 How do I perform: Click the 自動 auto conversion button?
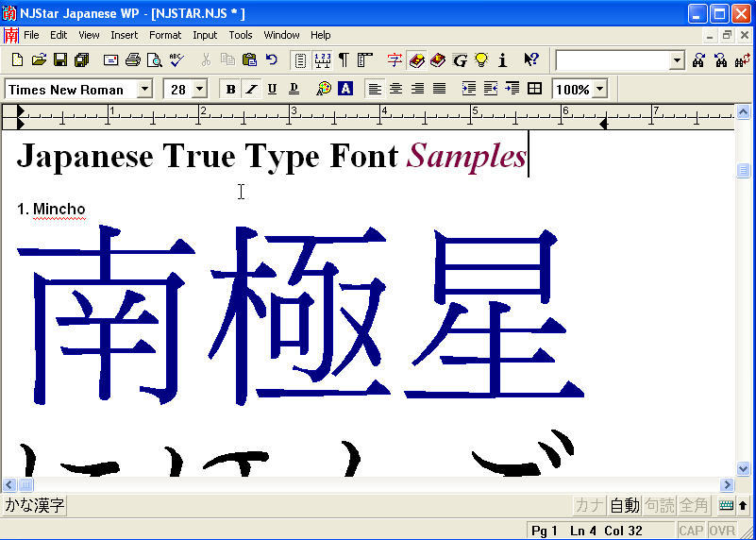pos(625,505)
